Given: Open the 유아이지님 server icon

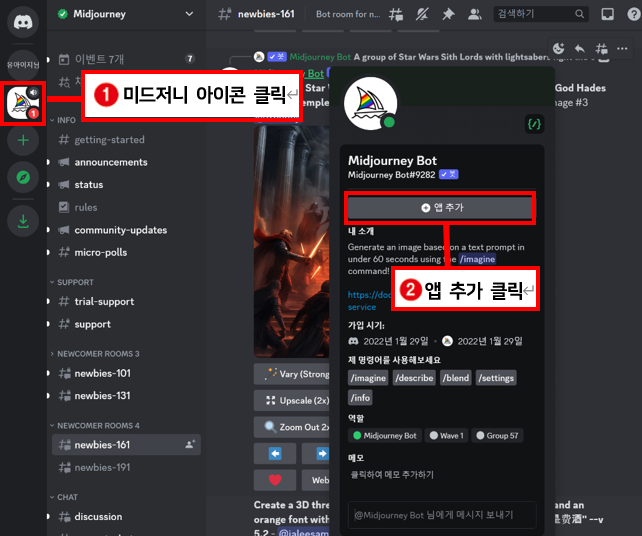Looking at the screenshot, I should [23, 65].
